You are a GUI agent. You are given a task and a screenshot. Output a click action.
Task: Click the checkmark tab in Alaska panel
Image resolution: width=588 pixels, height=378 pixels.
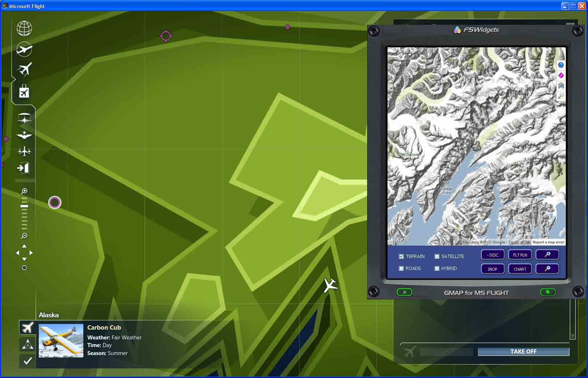coord(28,361)
